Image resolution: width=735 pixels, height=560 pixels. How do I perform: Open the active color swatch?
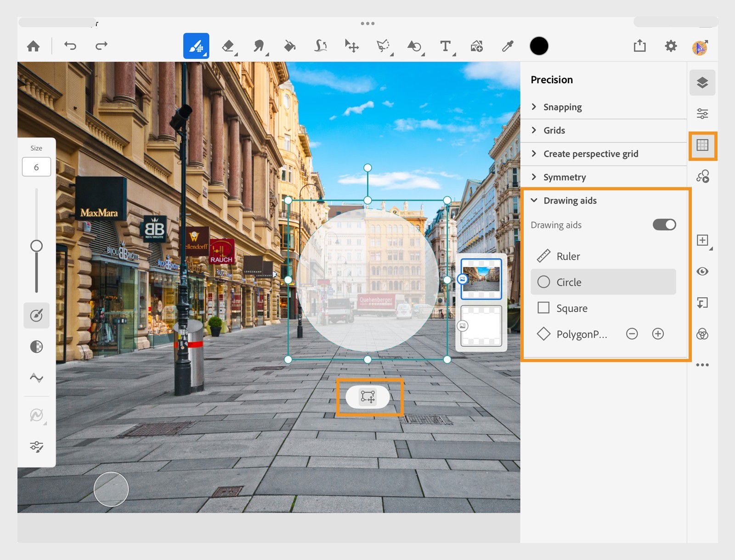[x=539, y=46]
